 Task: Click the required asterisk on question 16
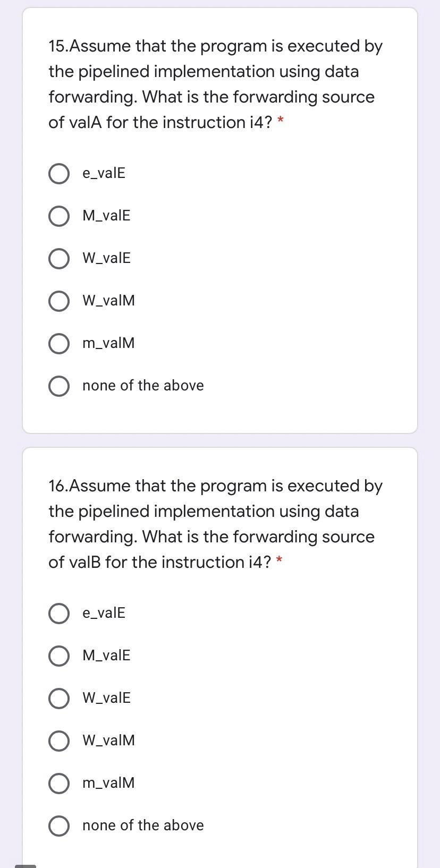pyautogui.click(x=281, y=562)
